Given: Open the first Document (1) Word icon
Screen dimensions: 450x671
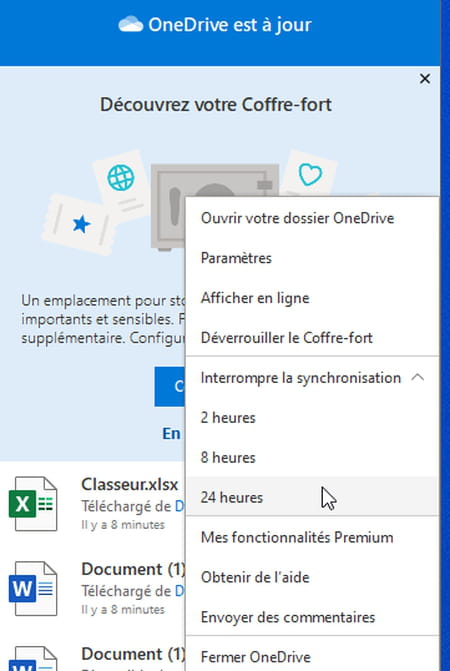Looking at the screenshot, I should [33, 588].
